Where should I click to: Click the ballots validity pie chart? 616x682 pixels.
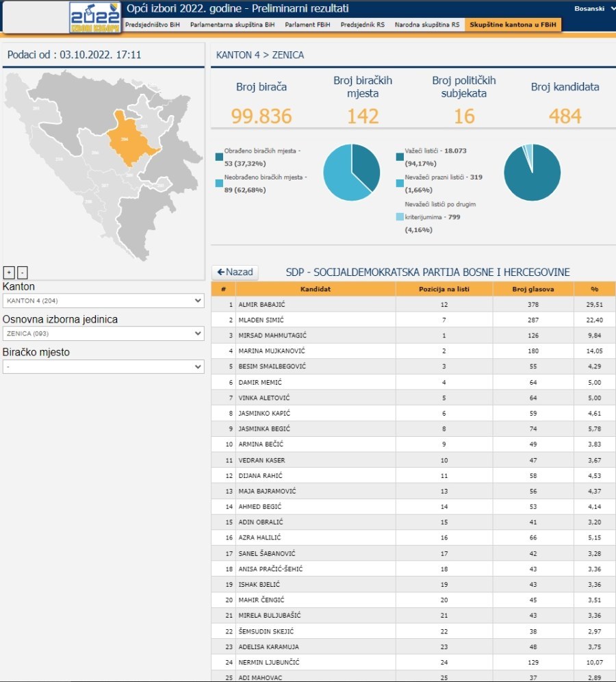point(532,173)
